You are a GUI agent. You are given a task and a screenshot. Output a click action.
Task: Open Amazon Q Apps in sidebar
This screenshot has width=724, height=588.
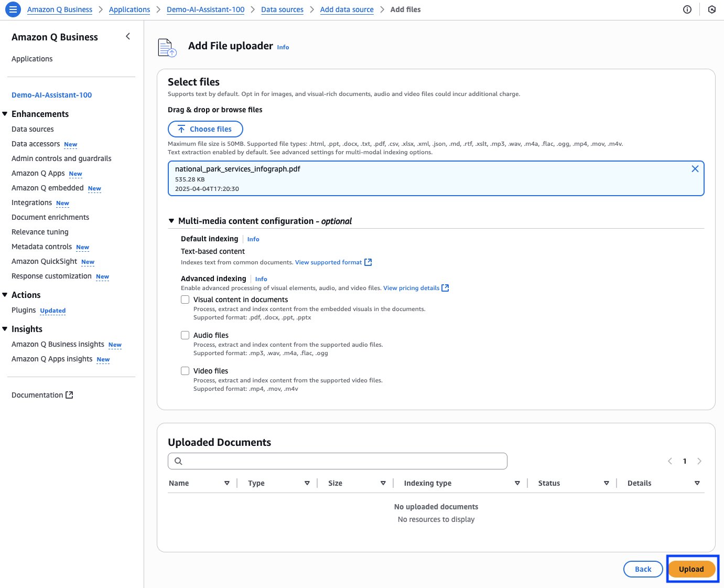38,173
